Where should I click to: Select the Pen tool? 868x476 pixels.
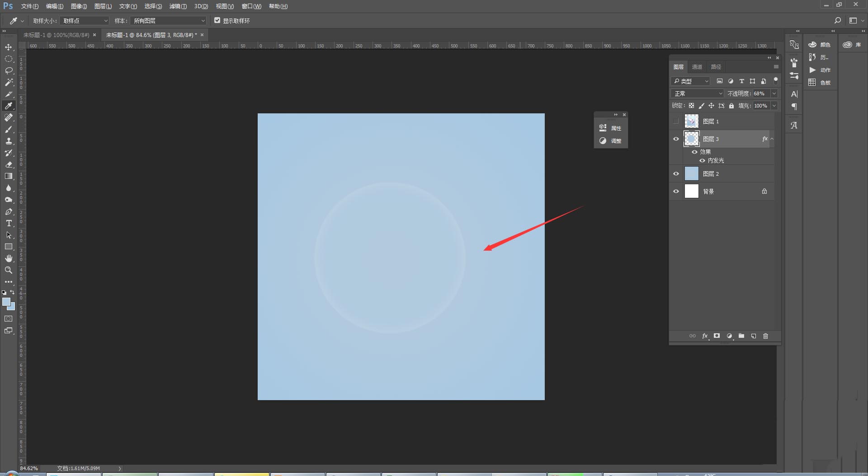click(9, 211)
